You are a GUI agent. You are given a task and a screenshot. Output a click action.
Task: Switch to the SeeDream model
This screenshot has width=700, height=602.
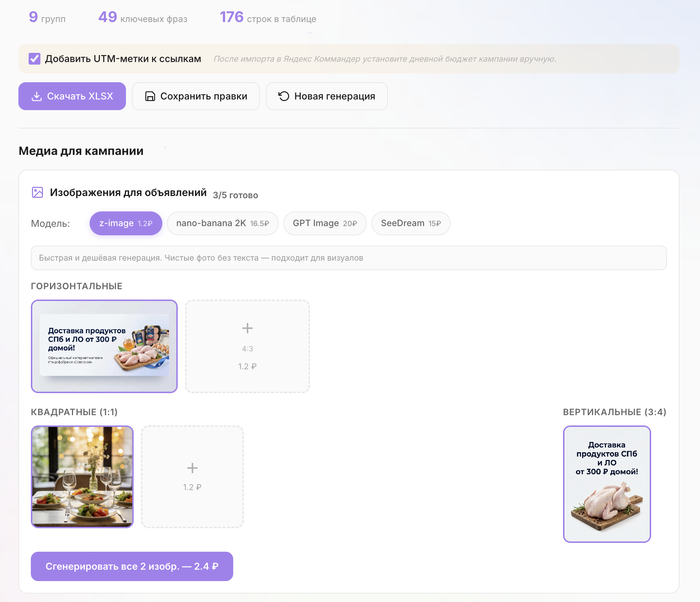click(411, 223)
